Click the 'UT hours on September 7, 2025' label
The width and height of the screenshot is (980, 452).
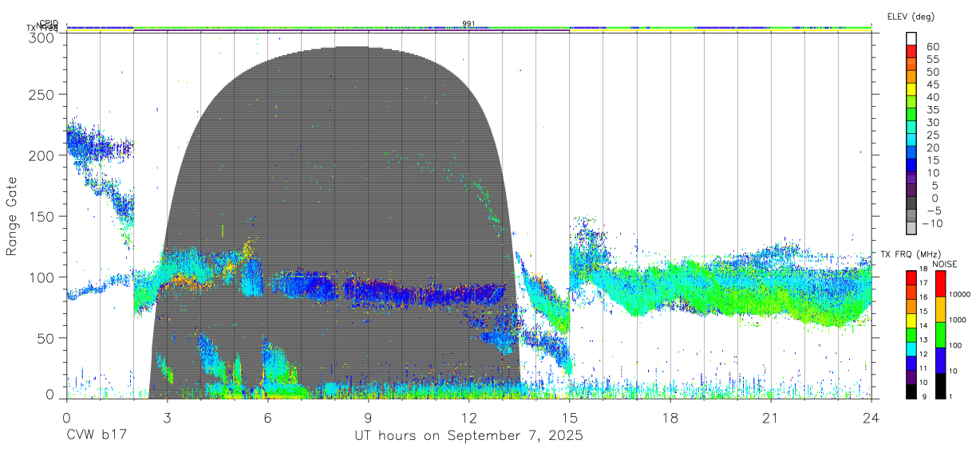click(x=468, y=436)
